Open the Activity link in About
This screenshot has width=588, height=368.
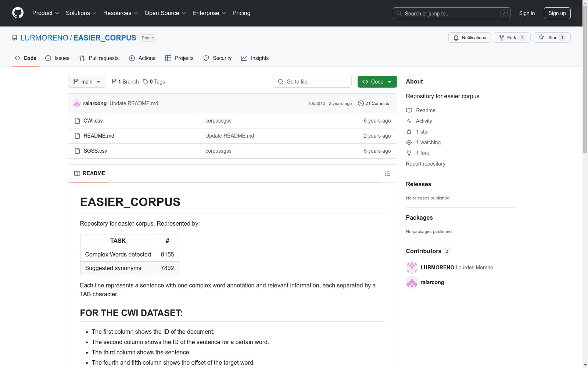point(419,121)
